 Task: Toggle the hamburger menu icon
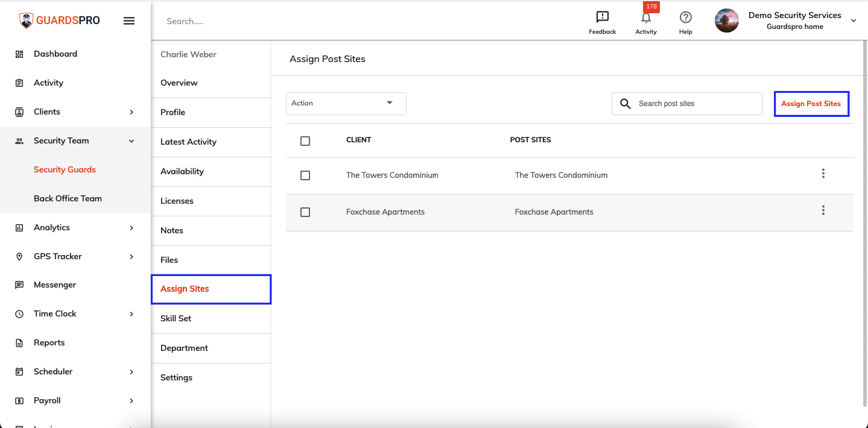(129, 20)
